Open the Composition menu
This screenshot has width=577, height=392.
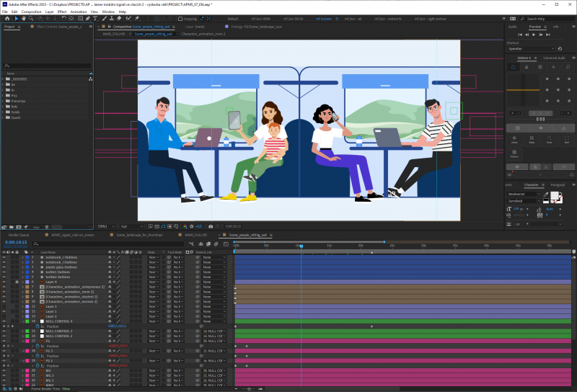(x=31, y=12)
